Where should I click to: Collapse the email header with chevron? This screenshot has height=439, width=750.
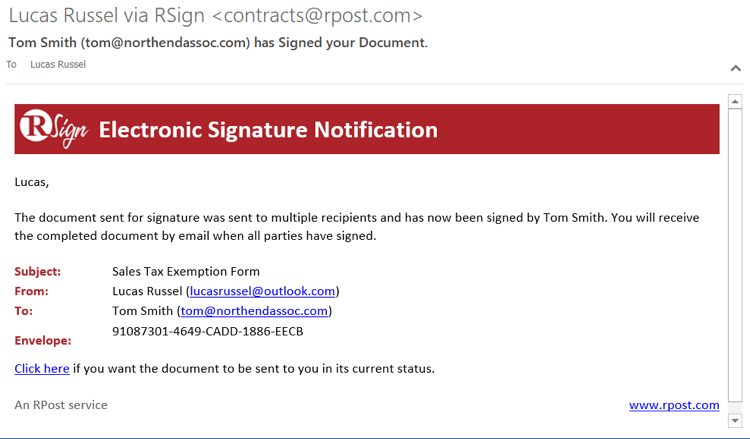(x=736, y=68)
